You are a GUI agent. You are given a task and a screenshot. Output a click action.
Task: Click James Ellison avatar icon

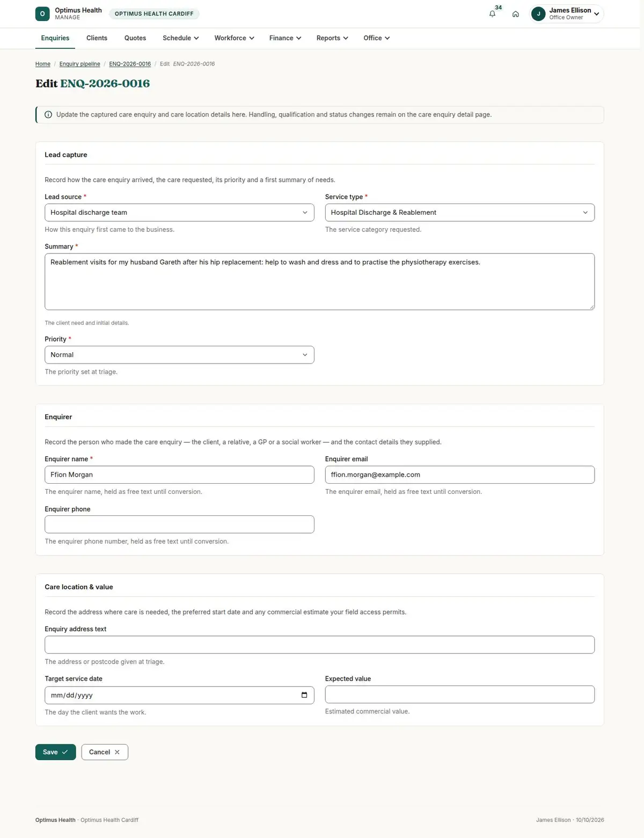538,14
